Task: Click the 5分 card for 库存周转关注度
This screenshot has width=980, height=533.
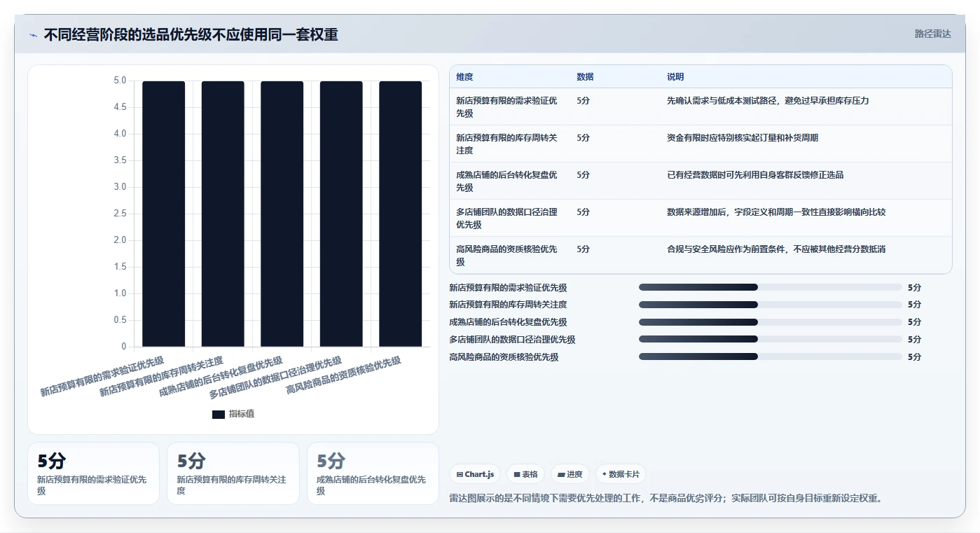Action: tap(233, 473)
